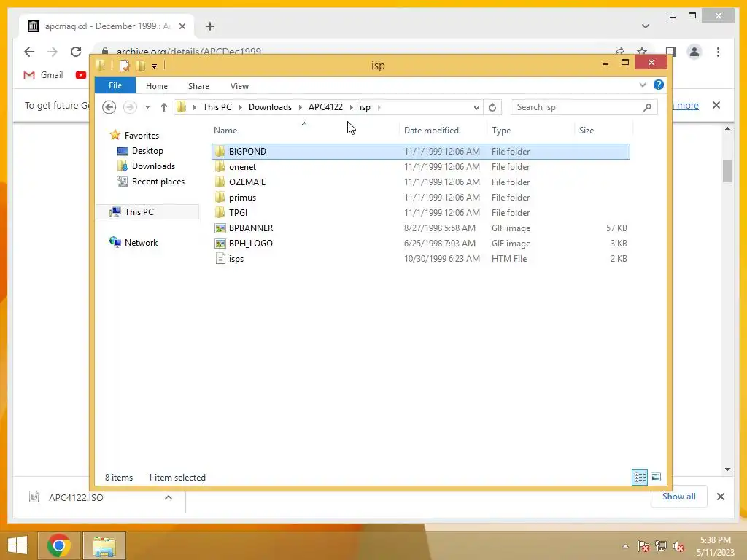747x560 pixels.
Task: Close the Chrome downloads bar
Action: tap(720, 497)
